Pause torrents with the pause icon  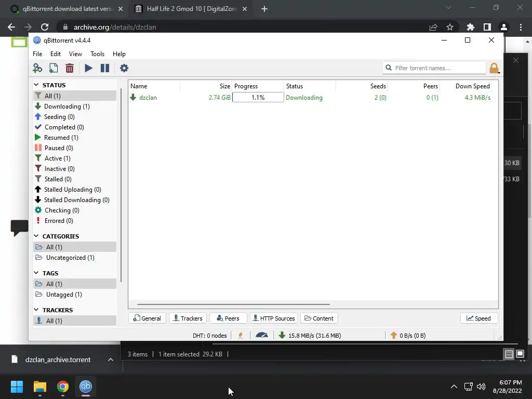105,68
